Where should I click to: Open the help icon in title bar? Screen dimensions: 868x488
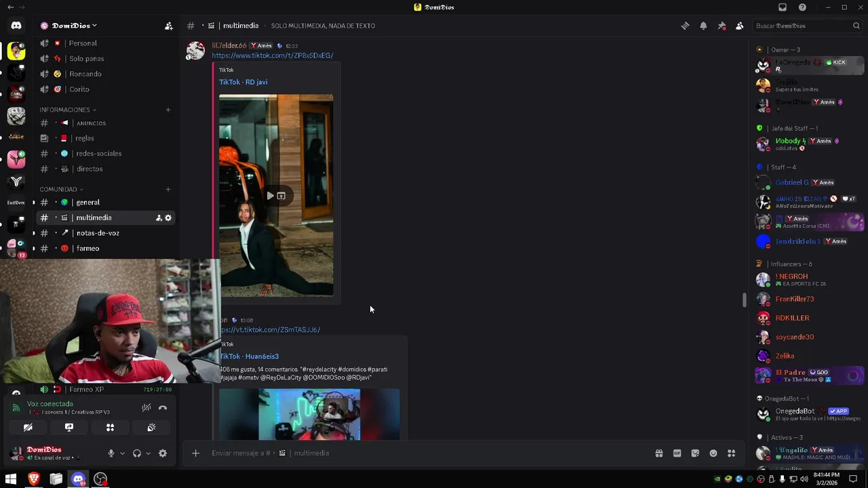coord(802,7)
